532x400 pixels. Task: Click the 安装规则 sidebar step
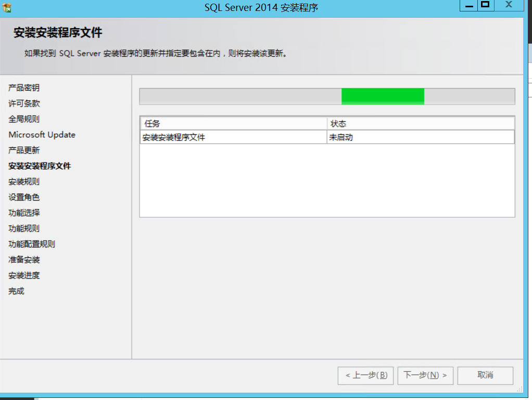[24, 181]
